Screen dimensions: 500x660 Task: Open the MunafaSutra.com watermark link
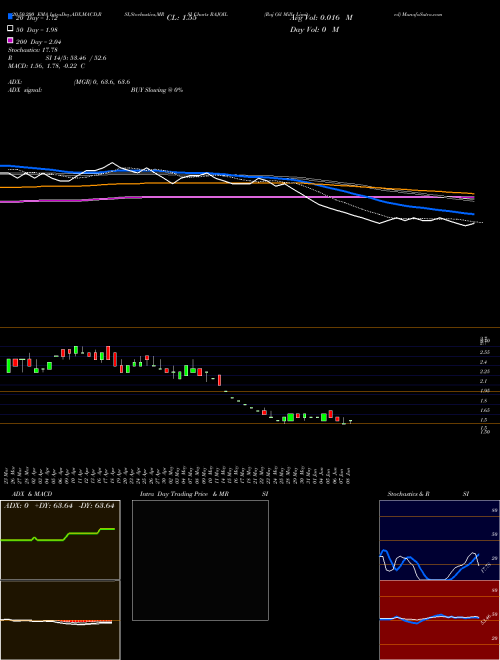(x=419, y=14)
